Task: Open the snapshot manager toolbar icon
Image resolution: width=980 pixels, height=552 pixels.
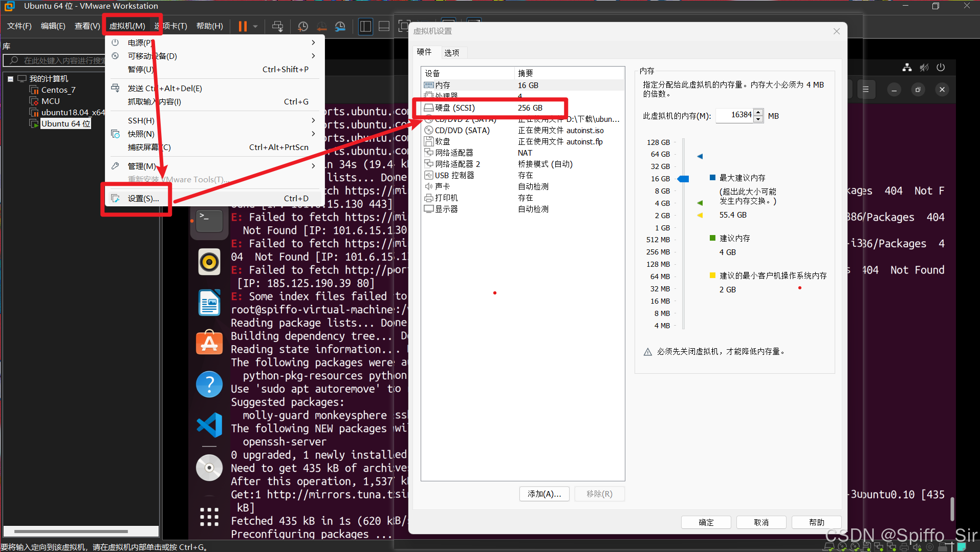Action: (340, 26)
